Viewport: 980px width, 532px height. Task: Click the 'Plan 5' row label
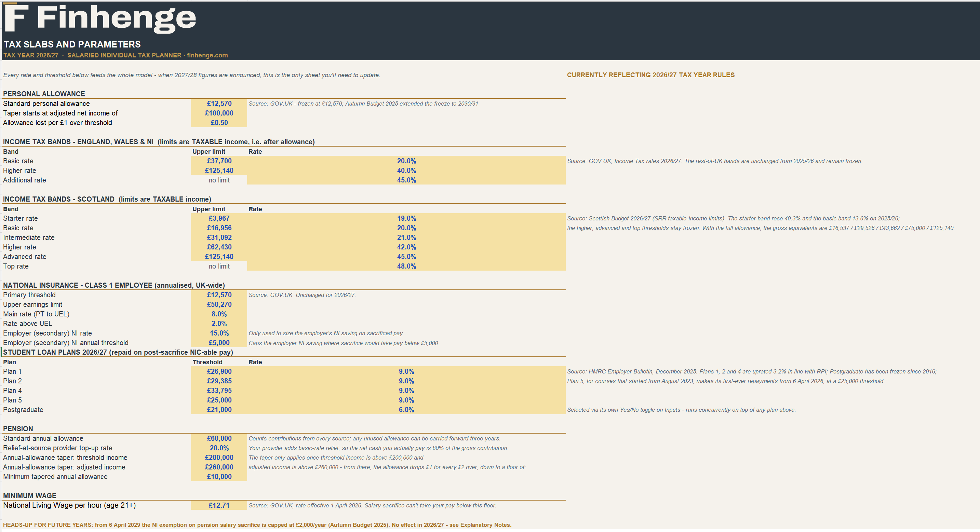[x=13, y=400]
